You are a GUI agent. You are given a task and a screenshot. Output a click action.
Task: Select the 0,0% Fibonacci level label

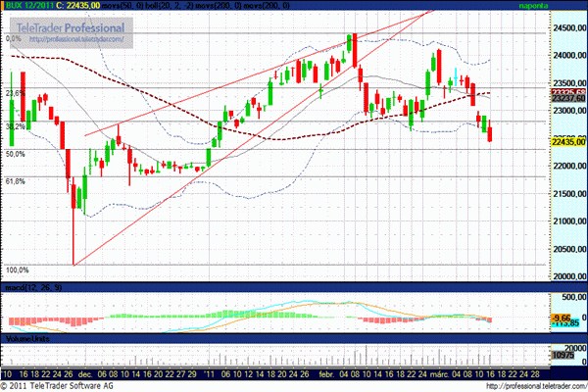click(14, 38)
